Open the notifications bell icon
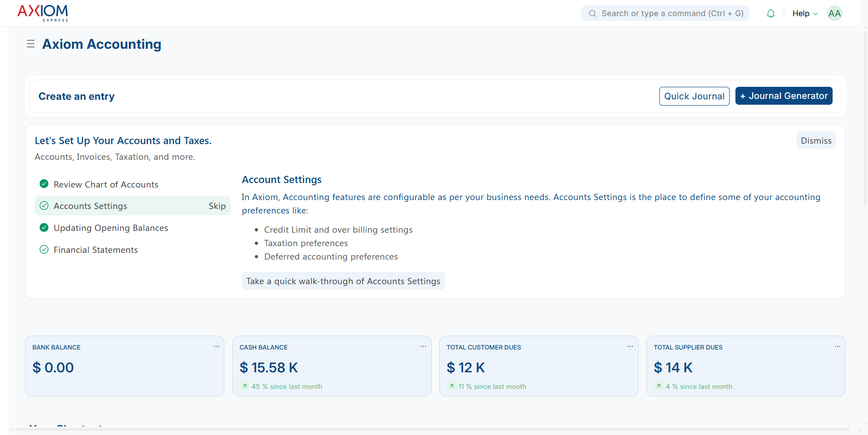Screen dimensions: 868x435 pos(770,13)
